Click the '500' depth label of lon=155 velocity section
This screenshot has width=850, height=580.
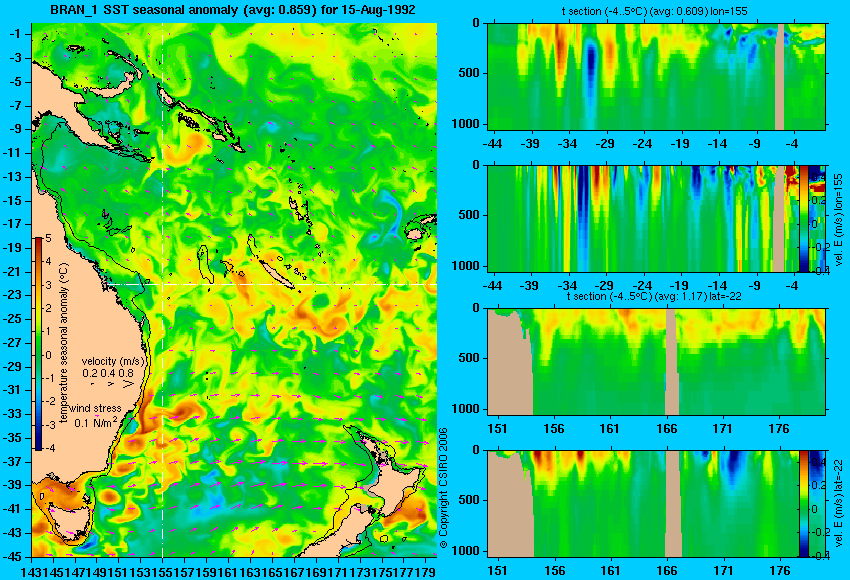point(469,215)
